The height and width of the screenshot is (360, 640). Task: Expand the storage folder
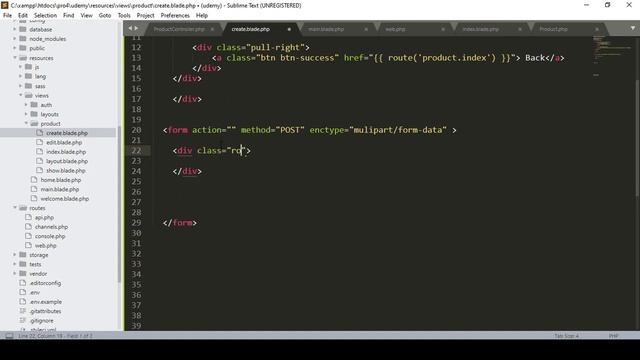[x=15, y=255]
